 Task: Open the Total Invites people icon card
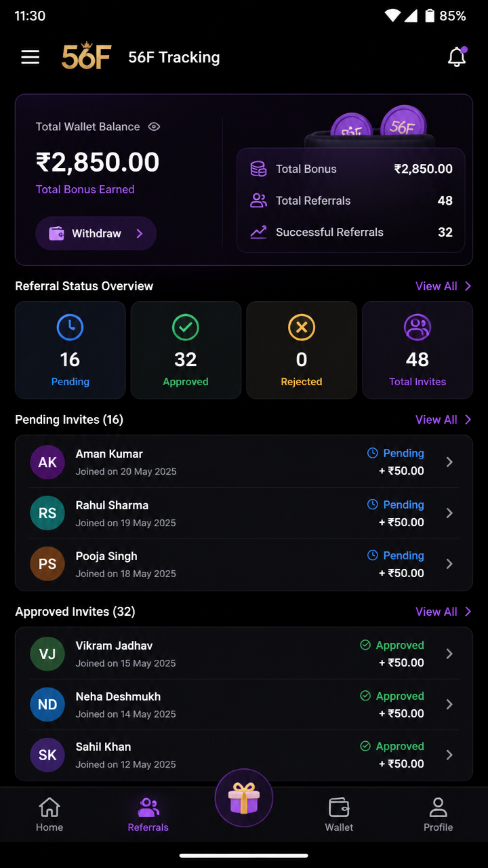[x=418, y=350]
